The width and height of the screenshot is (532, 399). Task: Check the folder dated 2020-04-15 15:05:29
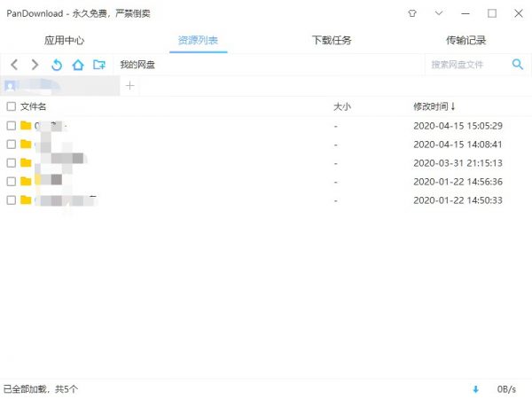[x=12, y=126]
